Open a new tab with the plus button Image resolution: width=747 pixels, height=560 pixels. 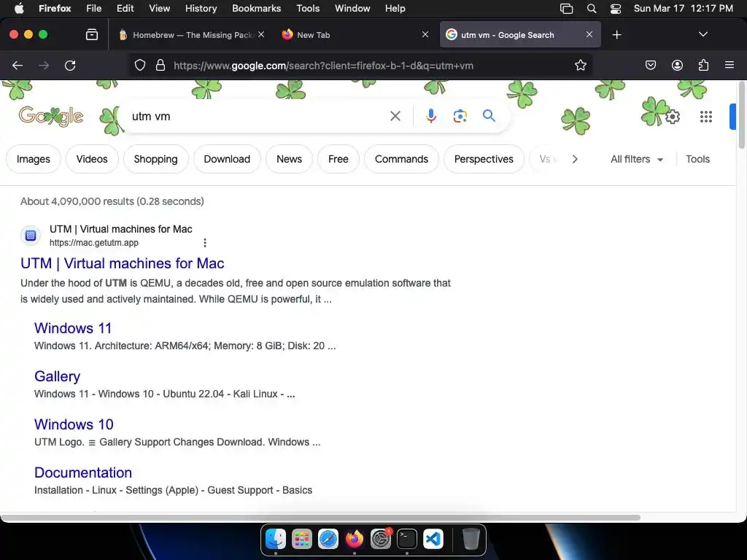[616, 35]
